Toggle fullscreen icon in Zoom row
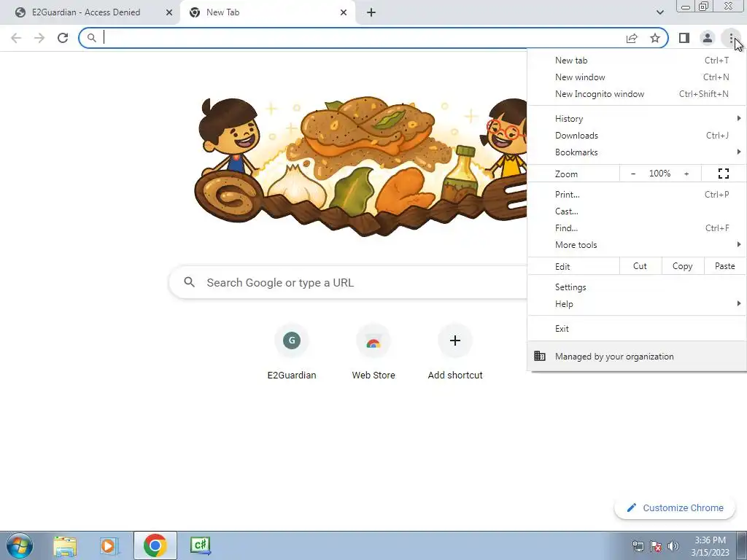Image resolution: width=747 pixels, height=560 pixels. [x=723, y=174]
